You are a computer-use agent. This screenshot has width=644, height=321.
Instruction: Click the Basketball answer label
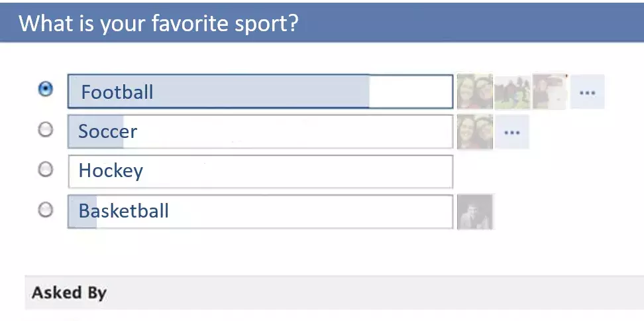(124, 212)
